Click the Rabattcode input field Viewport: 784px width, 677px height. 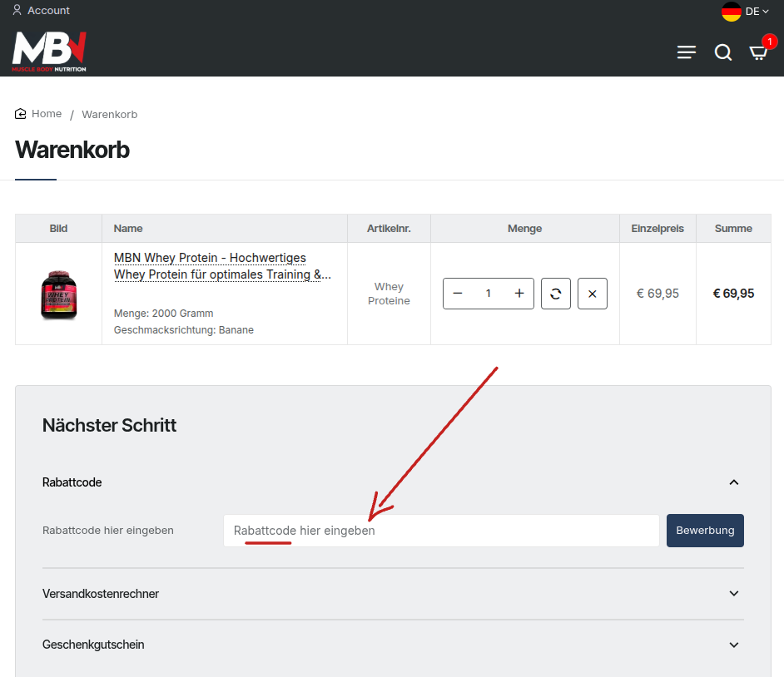441,530
